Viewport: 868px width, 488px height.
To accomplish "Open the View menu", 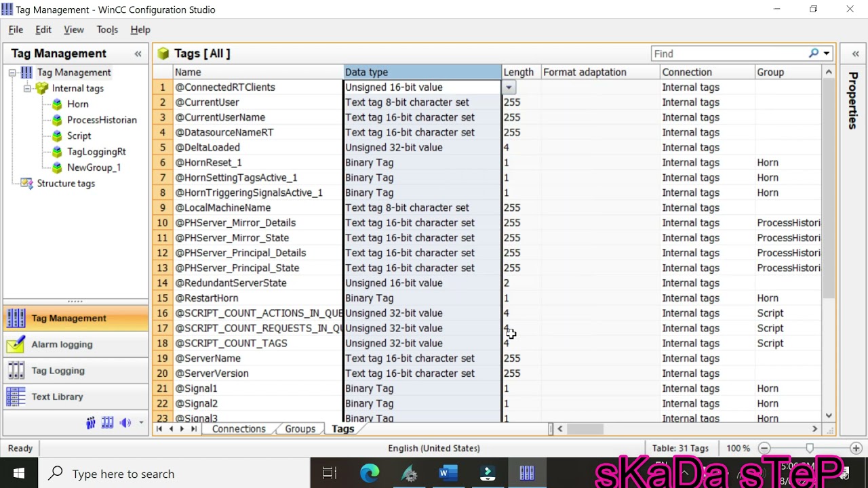I will coord(74,30).
